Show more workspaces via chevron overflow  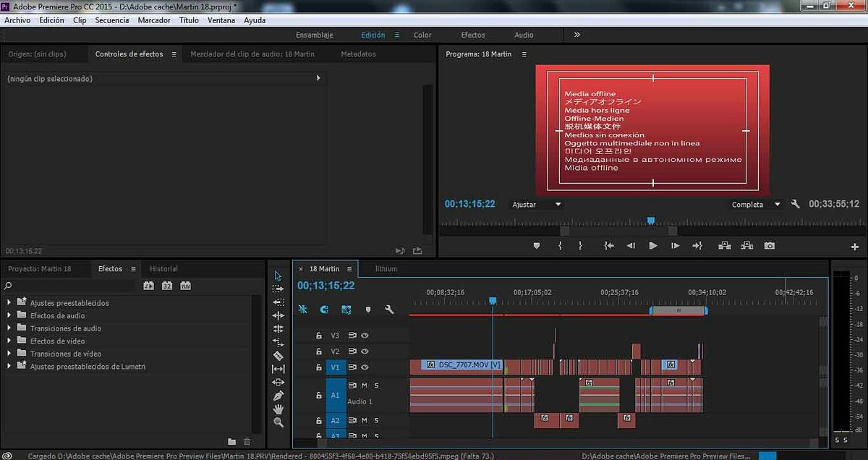click(576, 34)
